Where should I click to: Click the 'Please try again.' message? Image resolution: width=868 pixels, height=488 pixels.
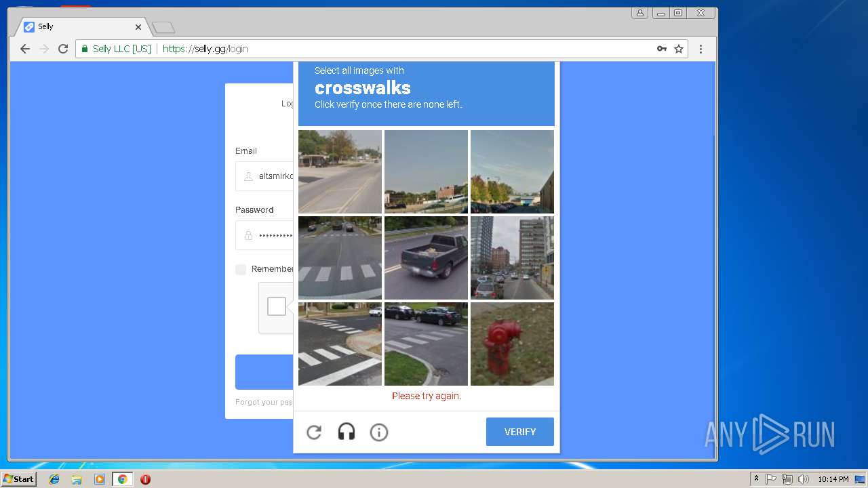coord(427,396)
